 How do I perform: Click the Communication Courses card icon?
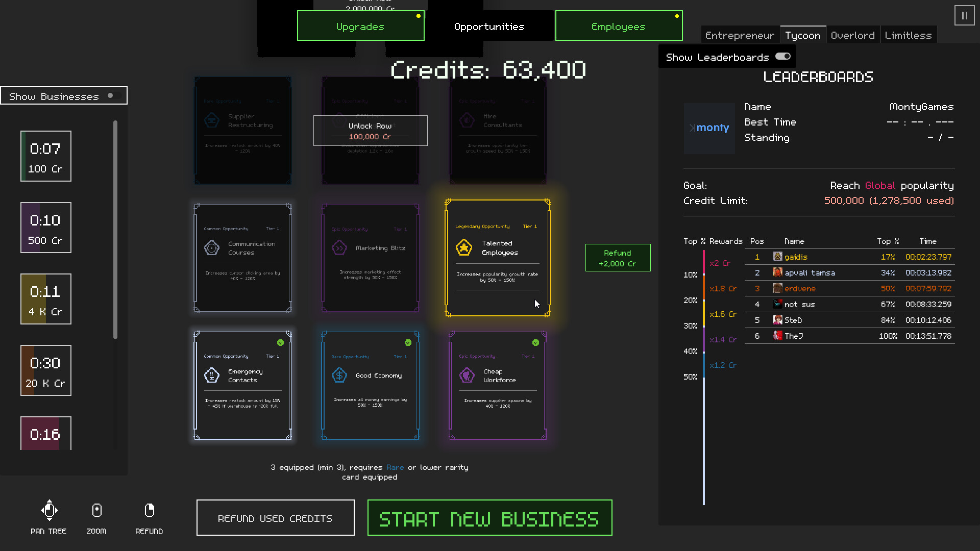click(x=211, y=248)
